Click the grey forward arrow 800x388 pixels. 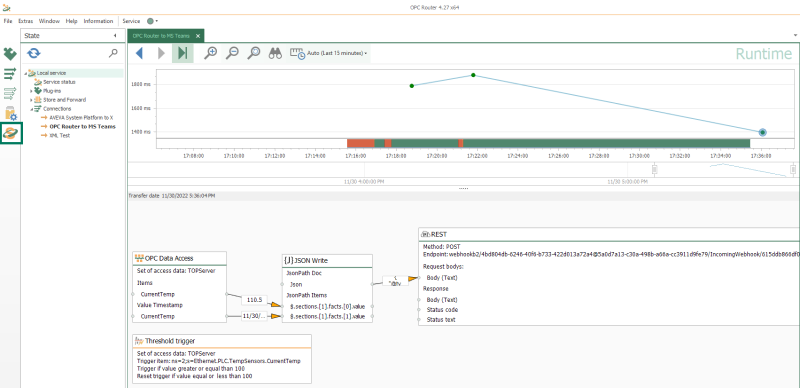pos(161,53)
